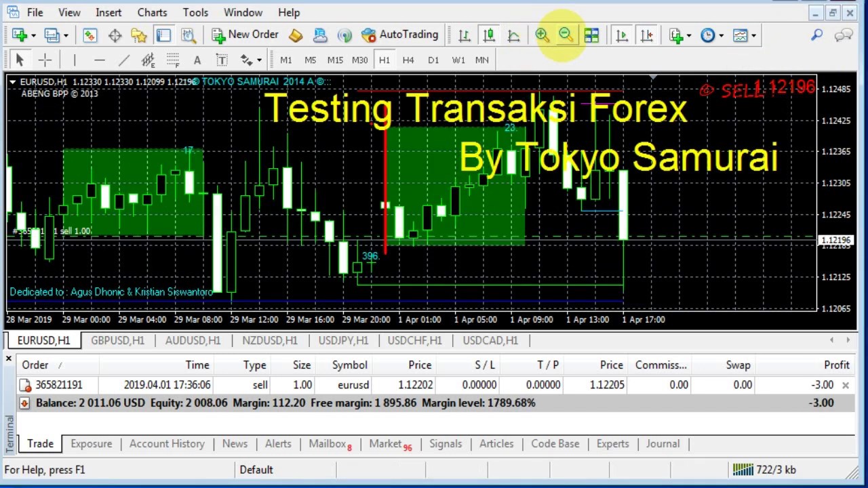Viewport: 868px width, 488px height.
Task: Select the text 'A' tool
Action: [x=197, y=60]
